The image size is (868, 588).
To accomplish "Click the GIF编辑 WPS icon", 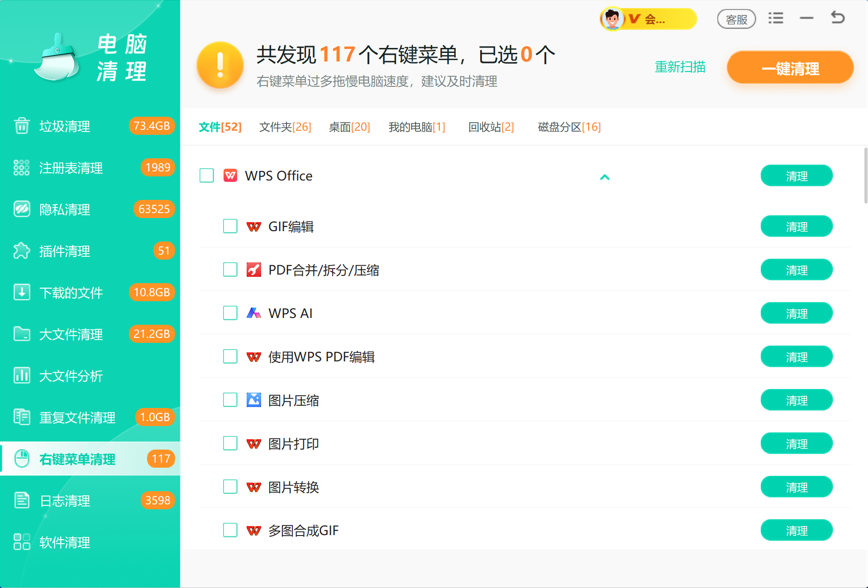I will pos(254,226).
